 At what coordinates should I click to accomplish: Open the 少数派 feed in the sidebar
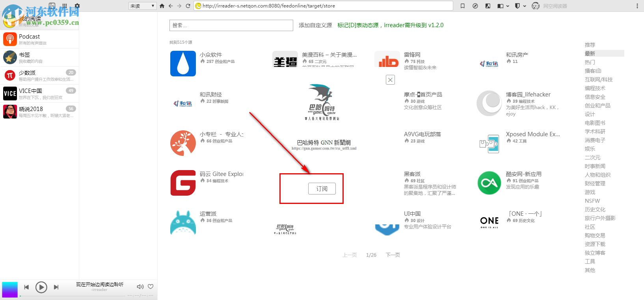click(x=39, y=76)
